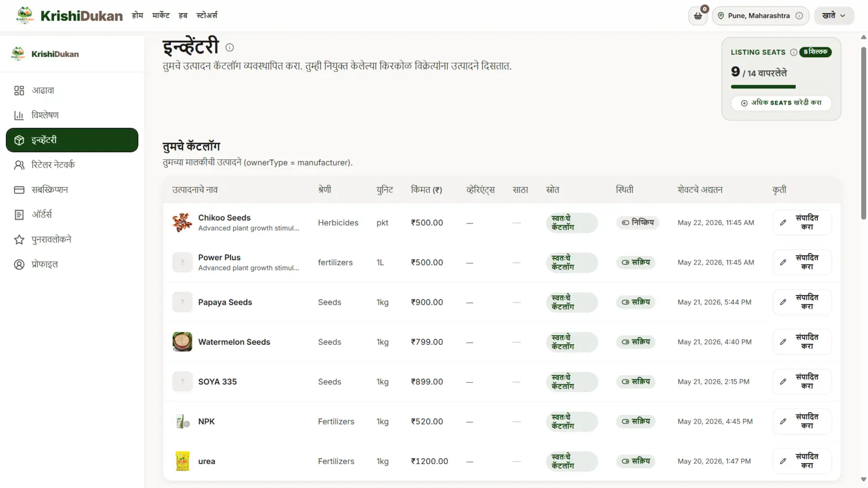Click संपादित करा for Watermelon Seeds

click(x=802, y=342)
